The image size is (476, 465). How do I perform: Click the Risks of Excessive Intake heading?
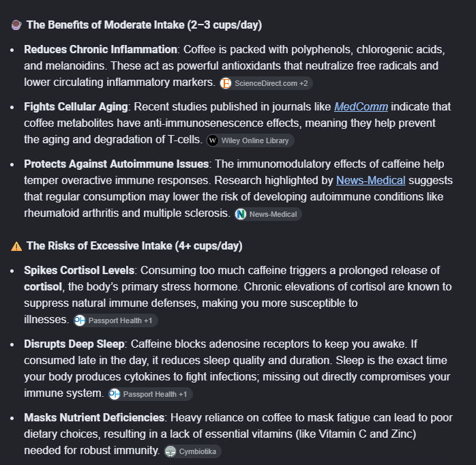click(134, 246)
